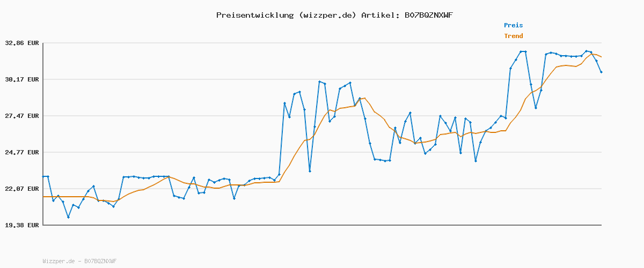Viewport: 644px width, 268px height.
Task: Click the 24.77 EUR axis label
Action: click(21, 152)
